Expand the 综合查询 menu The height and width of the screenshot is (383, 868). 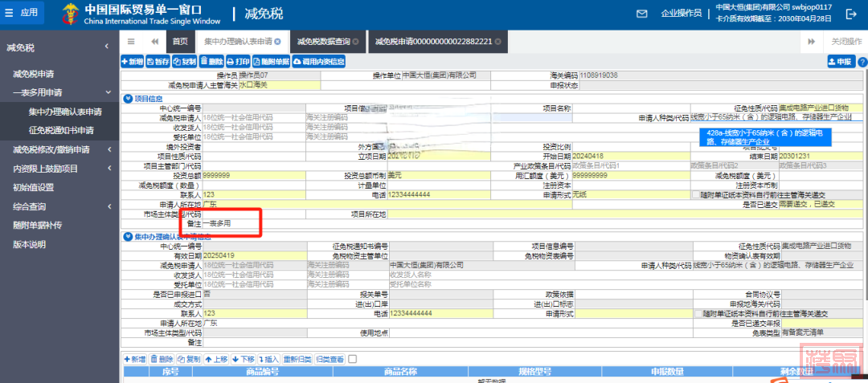(x=109, y=206)
